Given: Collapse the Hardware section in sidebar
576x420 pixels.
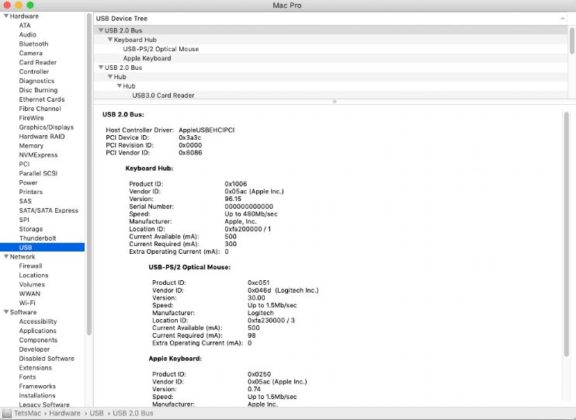Looking at the screenshot, I should pyautogui.click(x=6, y=16).
